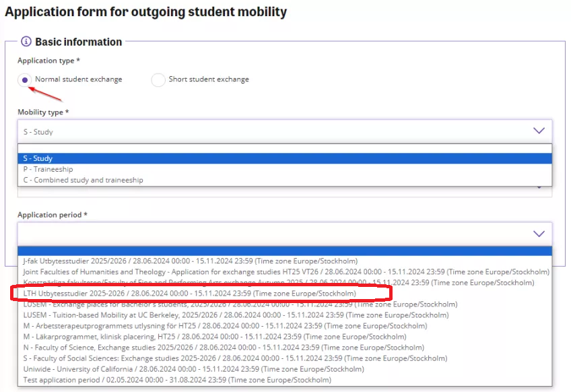Select Test application period option
The image size is (571, 392).
click(x=174, y=380)
